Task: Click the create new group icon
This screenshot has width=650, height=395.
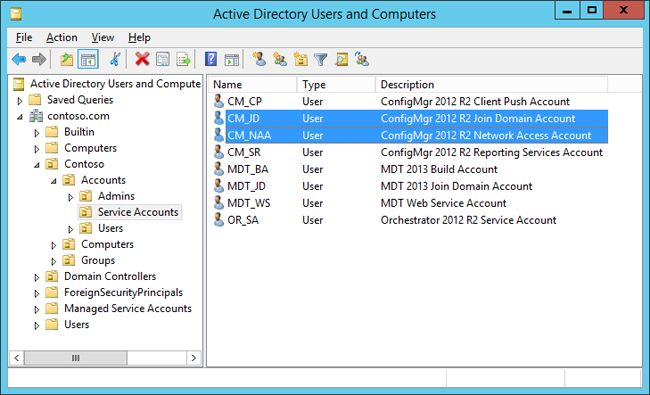Action: pyautogui.click(x=280, y=59)
